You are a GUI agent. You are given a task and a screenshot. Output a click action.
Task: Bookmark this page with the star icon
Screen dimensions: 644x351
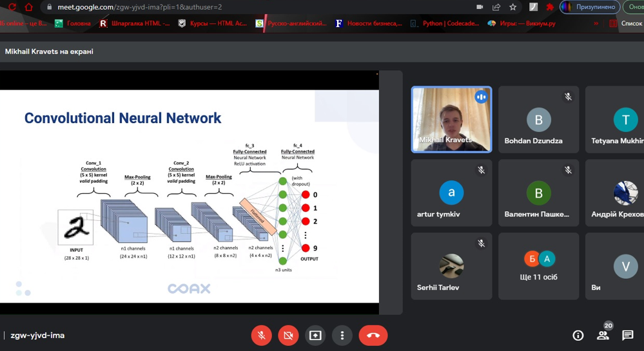(x=513, y=7)
